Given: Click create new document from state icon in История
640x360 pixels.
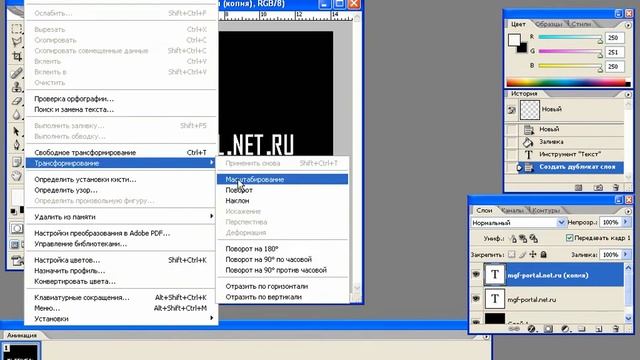Looking at the screenshot, I should click(x=578, y=188).
